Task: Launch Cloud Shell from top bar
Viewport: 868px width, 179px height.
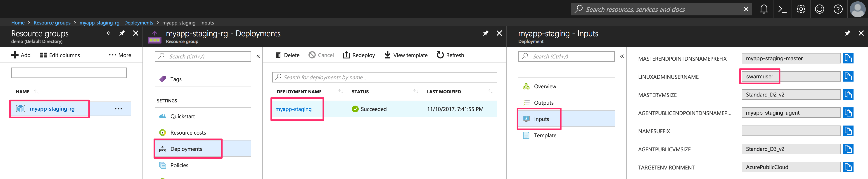Action: 783,9
